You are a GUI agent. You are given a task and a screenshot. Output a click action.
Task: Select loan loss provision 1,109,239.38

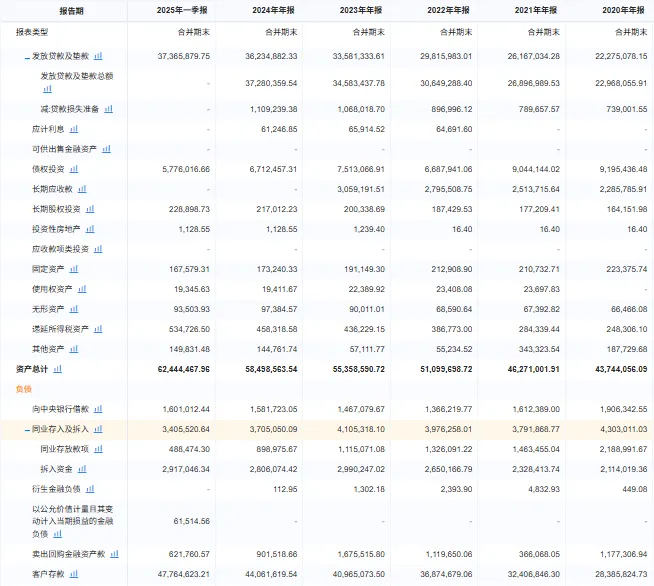274,109
